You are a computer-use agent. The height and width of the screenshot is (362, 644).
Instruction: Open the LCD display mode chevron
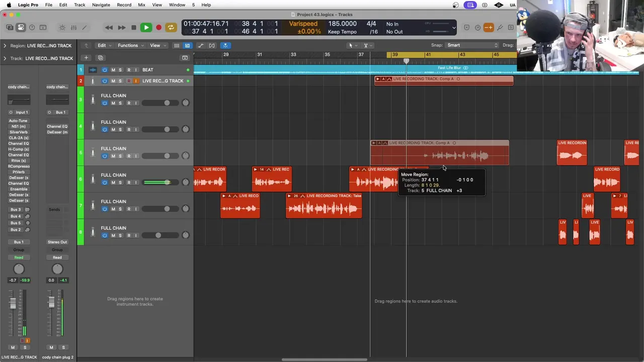pos(454,28)
